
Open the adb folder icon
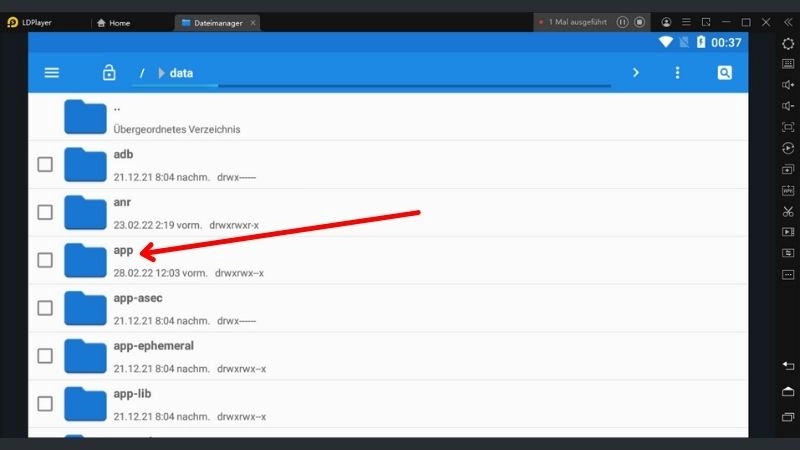point(85,164)
